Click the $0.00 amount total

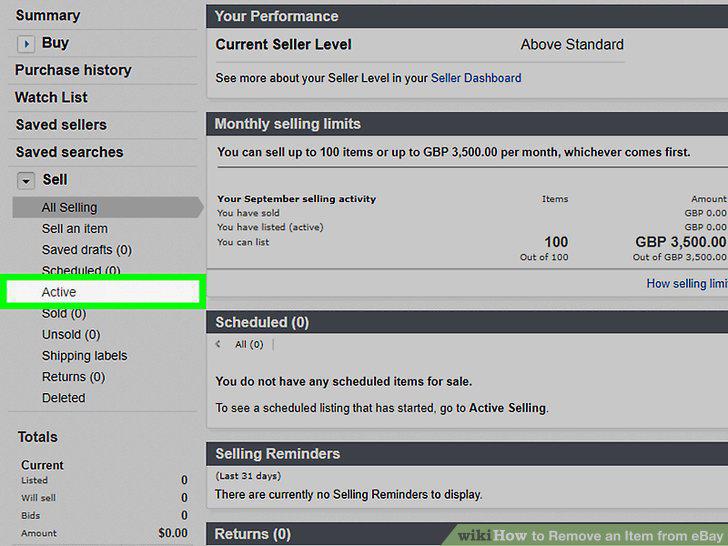(173, 533)
